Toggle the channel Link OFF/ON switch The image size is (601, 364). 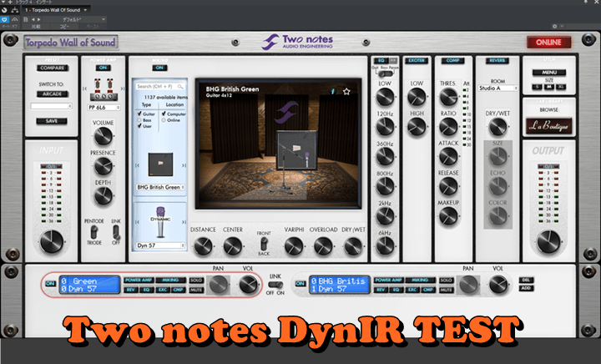click(x=275, y=285)
